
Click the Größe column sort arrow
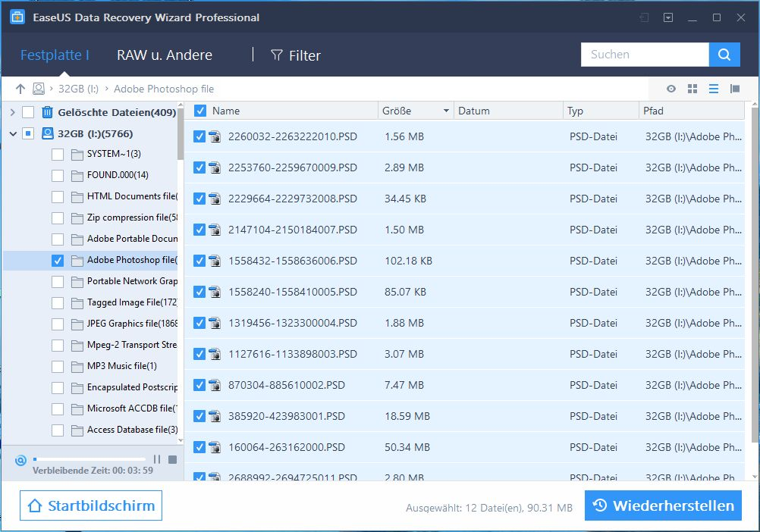click(446, 111)
